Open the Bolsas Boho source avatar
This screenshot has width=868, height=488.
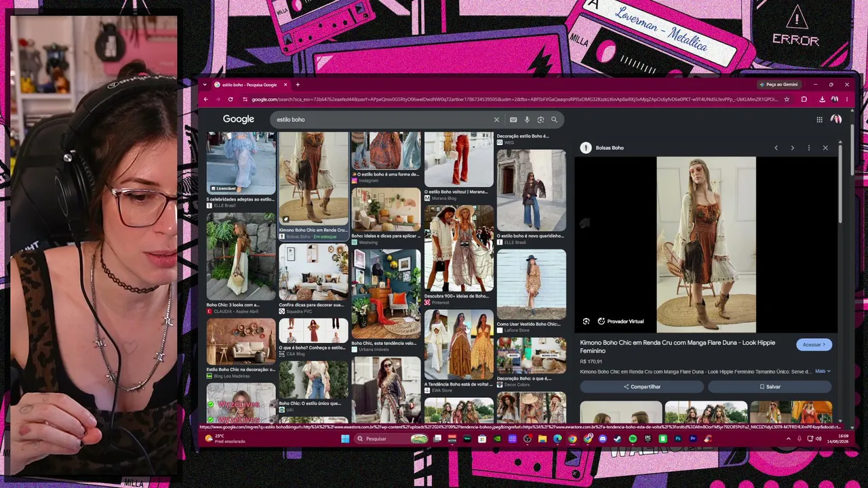(586, 148)
